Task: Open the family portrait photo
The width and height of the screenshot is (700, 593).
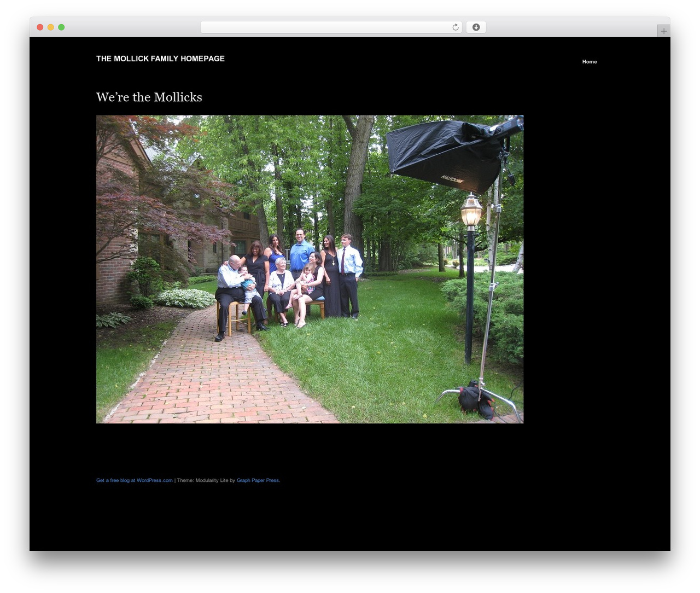Action: coord(310,269)
